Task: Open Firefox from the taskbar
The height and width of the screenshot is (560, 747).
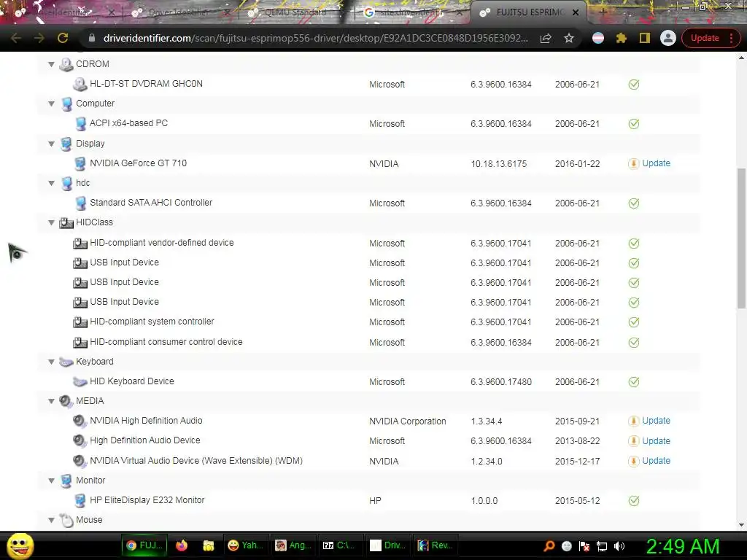Action: coord(182,545)
